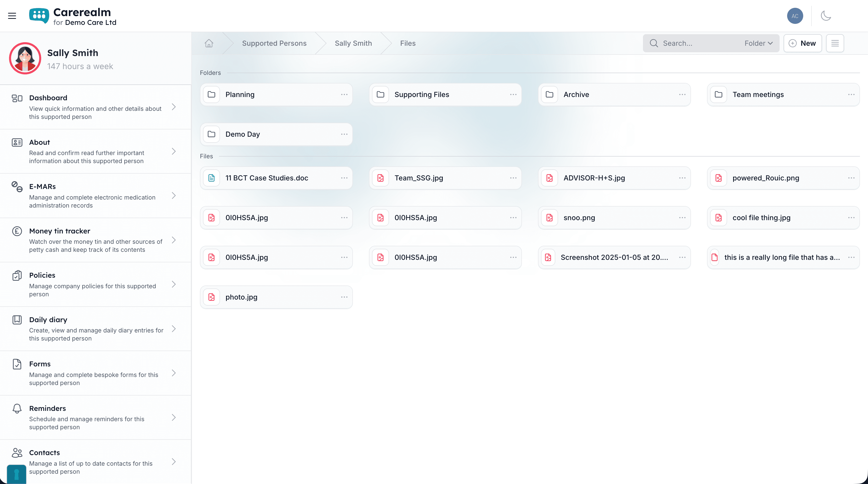This screenshot has width=868, height=484.
Task: Open Team meetings folder icon
Action: tap(718, 94)
